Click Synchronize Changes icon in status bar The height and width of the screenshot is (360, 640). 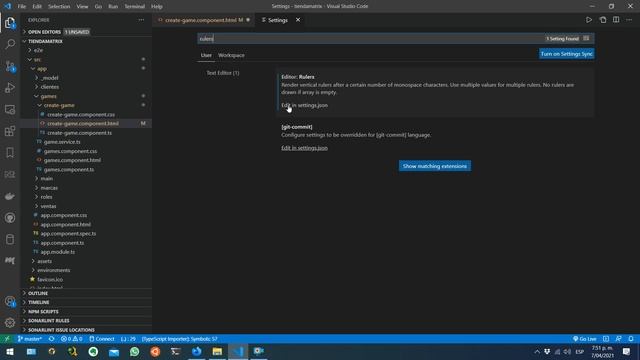(51, 339)
